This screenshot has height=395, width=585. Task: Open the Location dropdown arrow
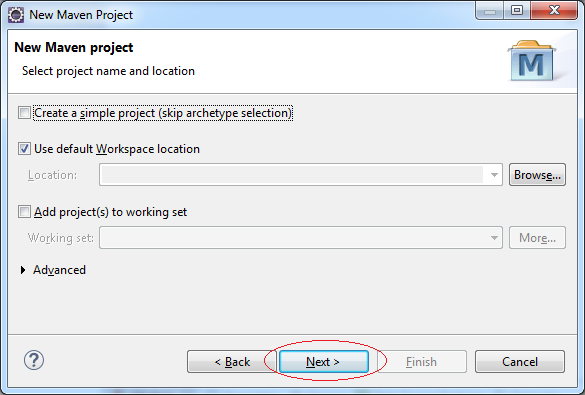click(494, 175)
